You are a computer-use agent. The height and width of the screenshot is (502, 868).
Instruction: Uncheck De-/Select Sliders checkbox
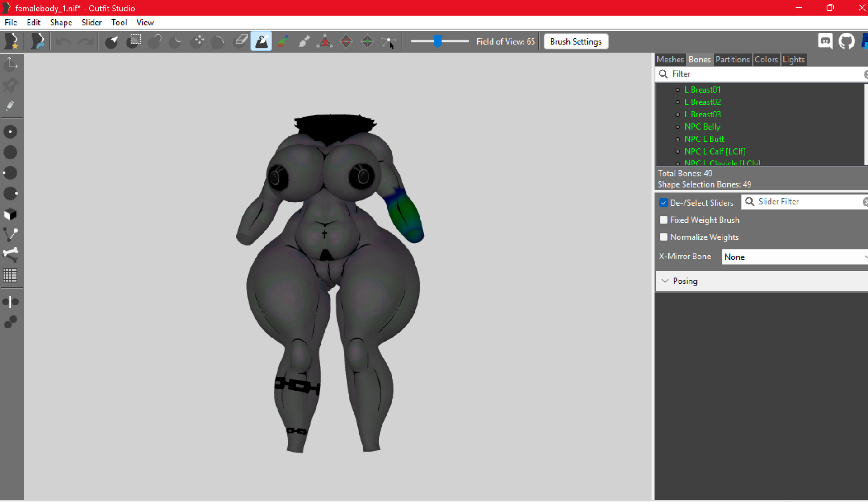[x=664, y=203]
